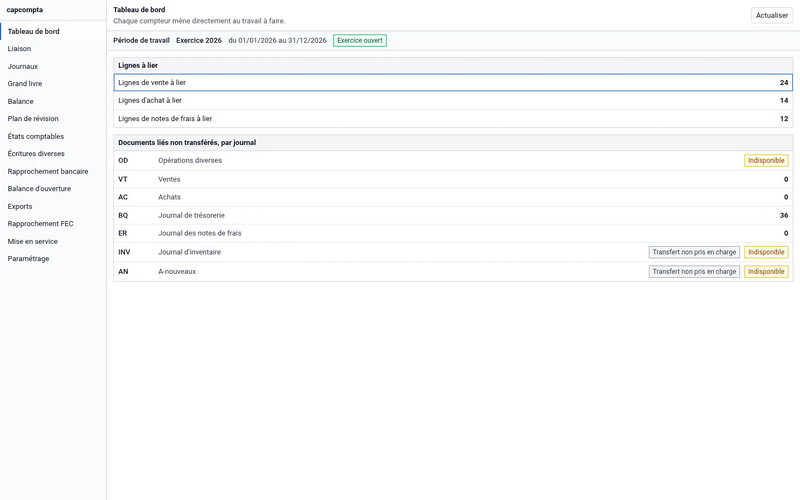Click the 0 count on ER row
Image resolution: width=800 pixels, height=500 pixels.
[786, 233]
